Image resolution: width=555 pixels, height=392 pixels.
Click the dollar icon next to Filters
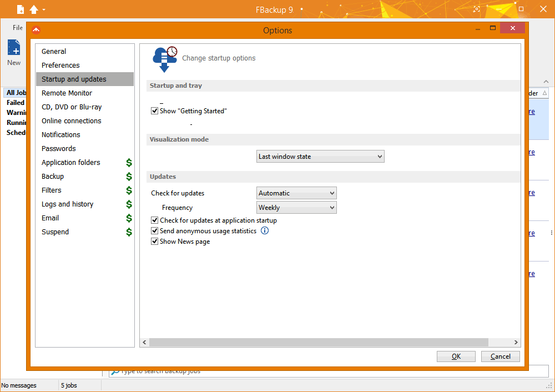coord(129,190)
